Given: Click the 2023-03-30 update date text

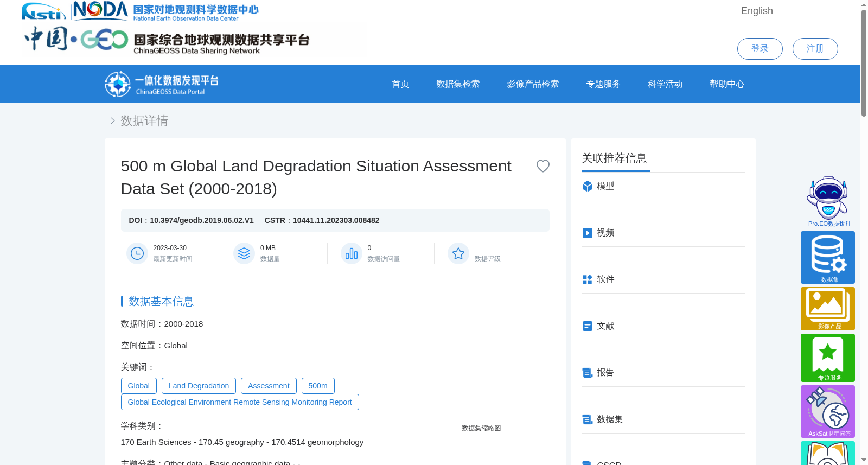Looking at the screenshot, I should point(170,248).
